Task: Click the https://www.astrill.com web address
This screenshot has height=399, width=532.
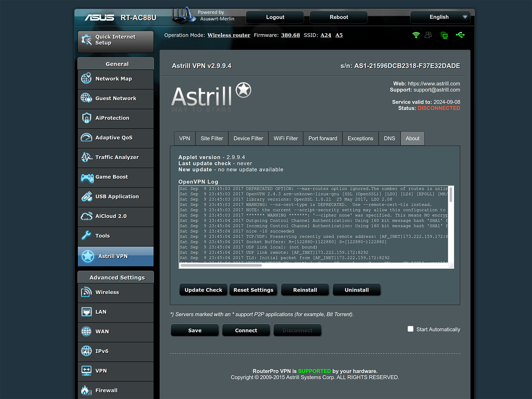Action: coord(434,84)
